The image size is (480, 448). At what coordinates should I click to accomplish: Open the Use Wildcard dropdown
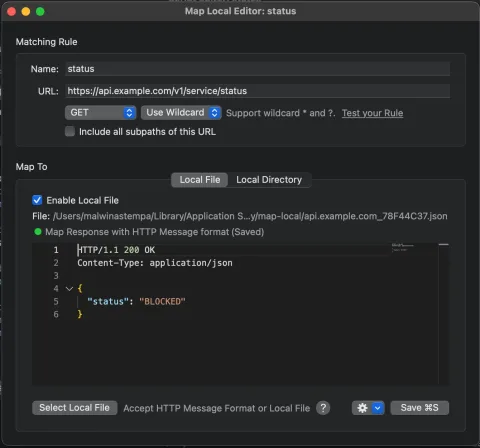pyautogui.click(x=181, y=113)
